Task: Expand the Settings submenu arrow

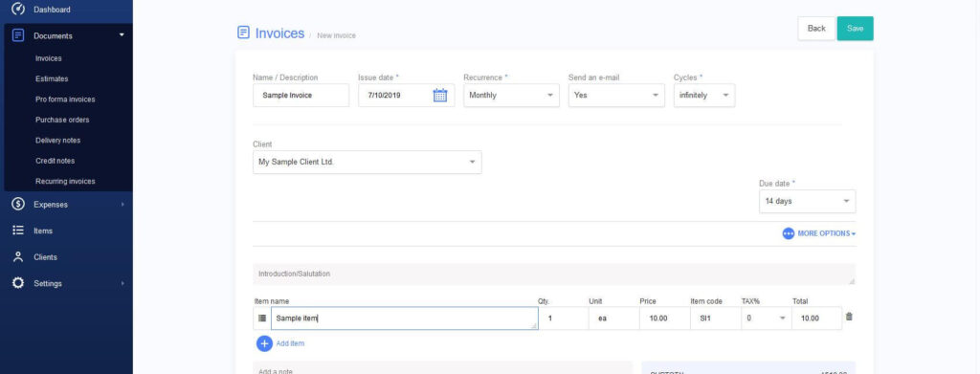Action: click(122, 283)
